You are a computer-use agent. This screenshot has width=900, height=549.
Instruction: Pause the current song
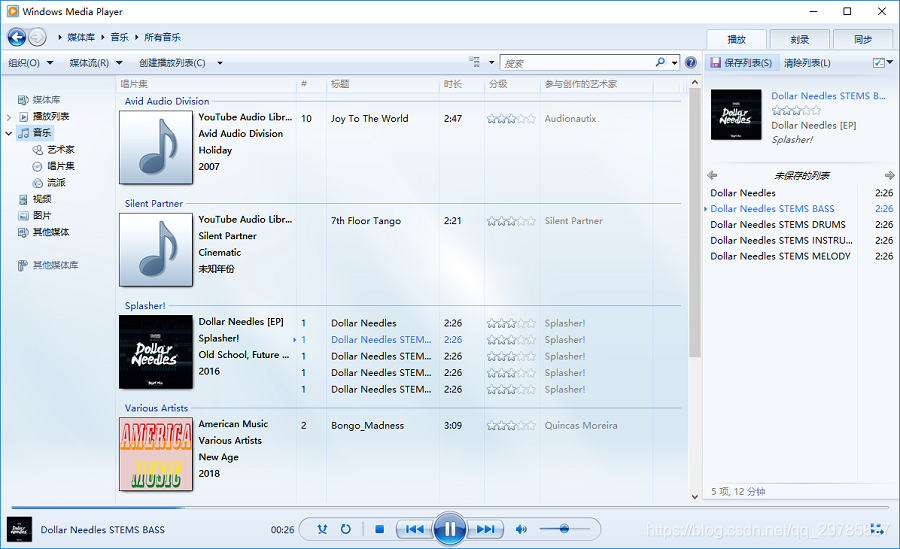tap(449, 529)
